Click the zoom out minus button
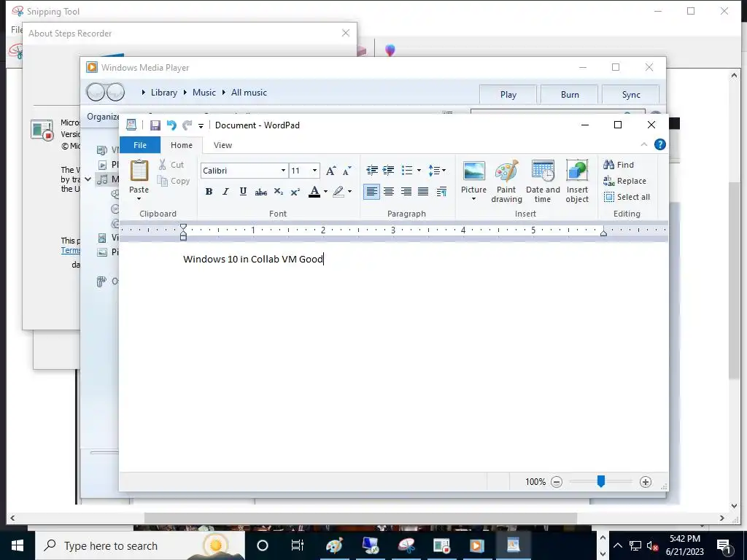 coord(557,482)
